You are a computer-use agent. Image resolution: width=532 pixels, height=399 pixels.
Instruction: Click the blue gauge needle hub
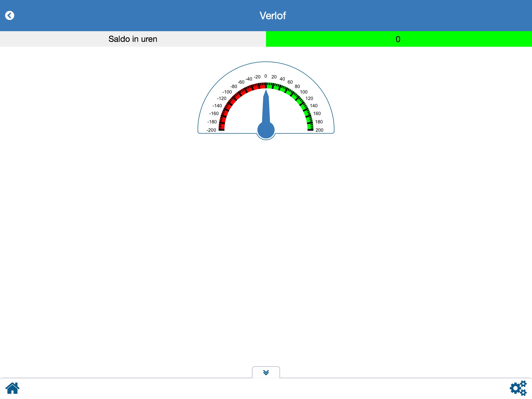click(266, 130)
